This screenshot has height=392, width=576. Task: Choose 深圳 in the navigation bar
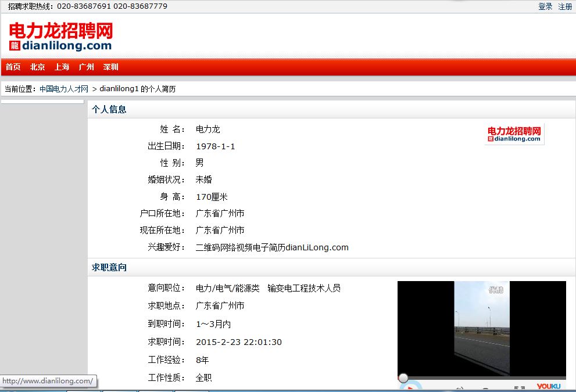click(x=111, y=67)
